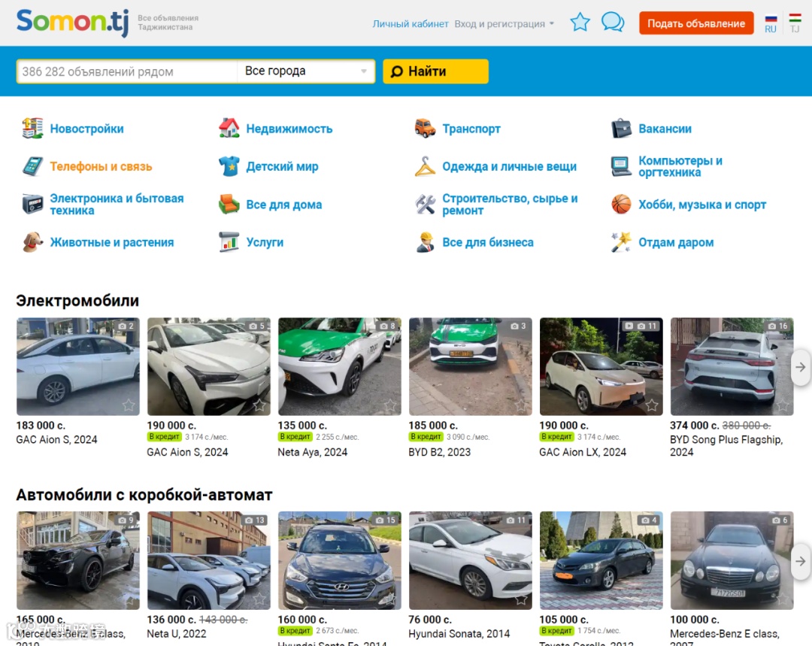
Task: Favorite the BYD B2 2023 listing star
Action: tap(521, 405)
